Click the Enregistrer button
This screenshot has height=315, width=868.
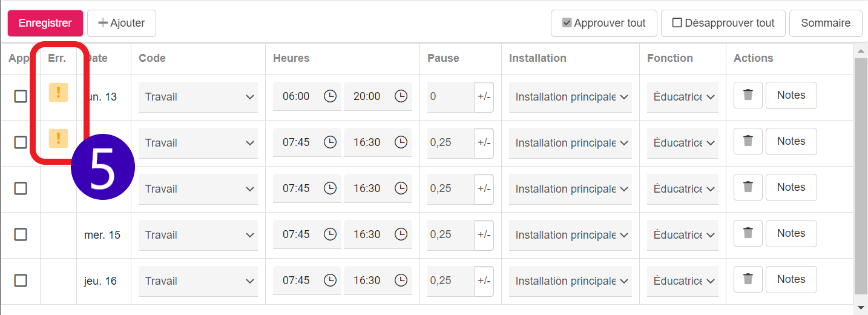[45, 23]
